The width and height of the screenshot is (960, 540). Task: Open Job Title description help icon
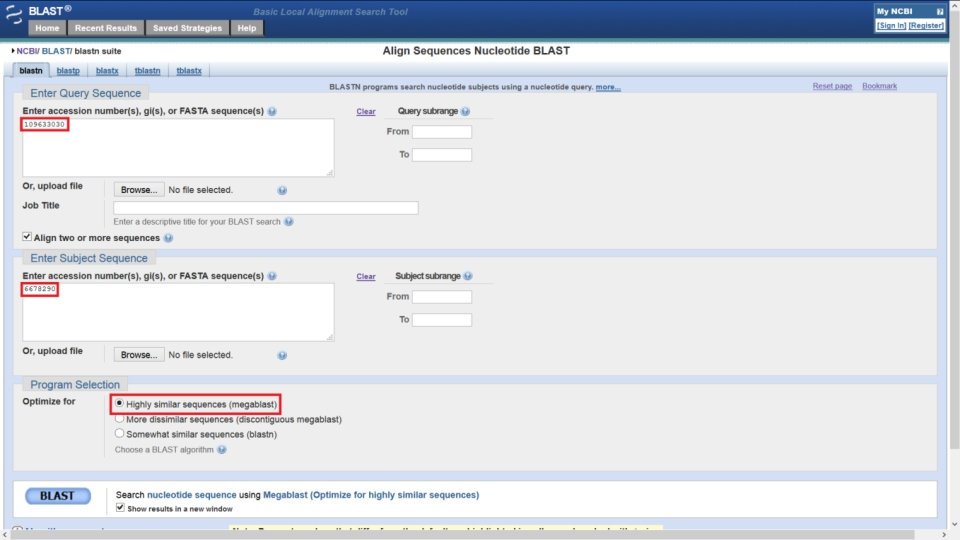[288, 222]
